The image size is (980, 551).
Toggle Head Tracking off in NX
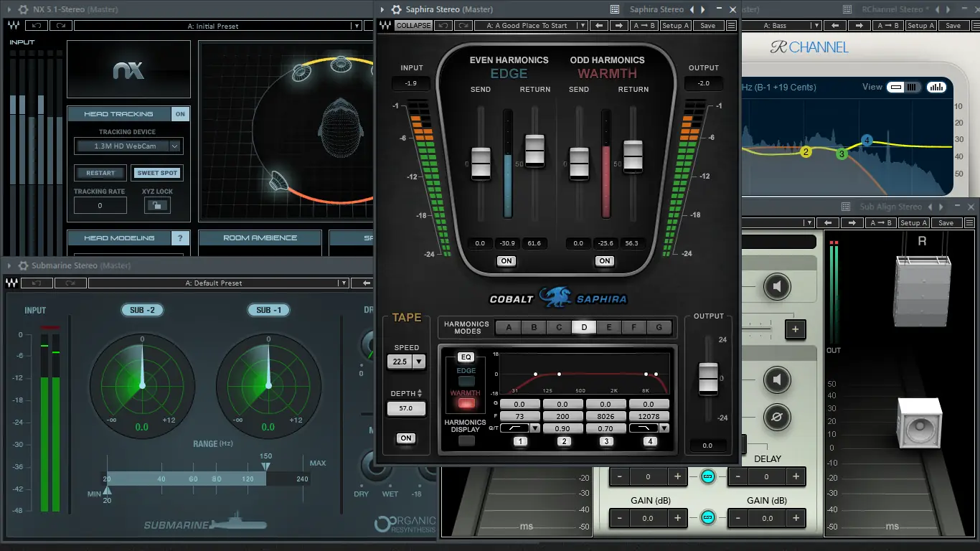click(180, 113)
